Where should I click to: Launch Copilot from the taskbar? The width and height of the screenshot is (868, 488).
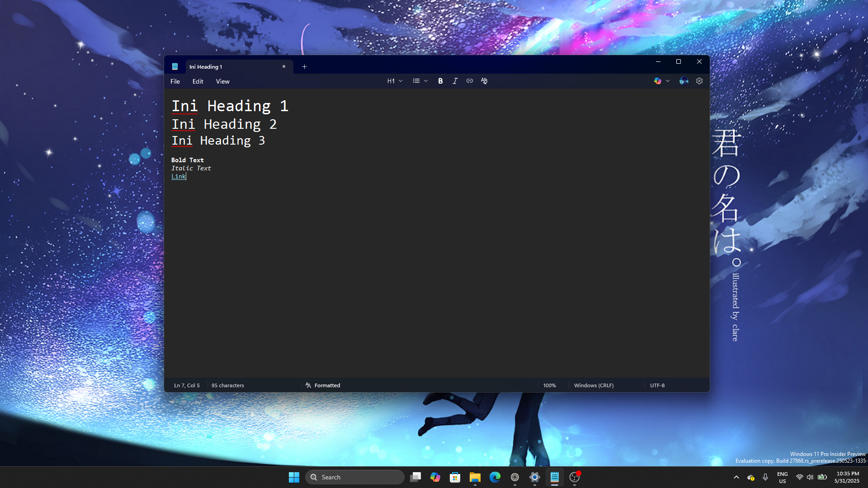tap(435, 477)
